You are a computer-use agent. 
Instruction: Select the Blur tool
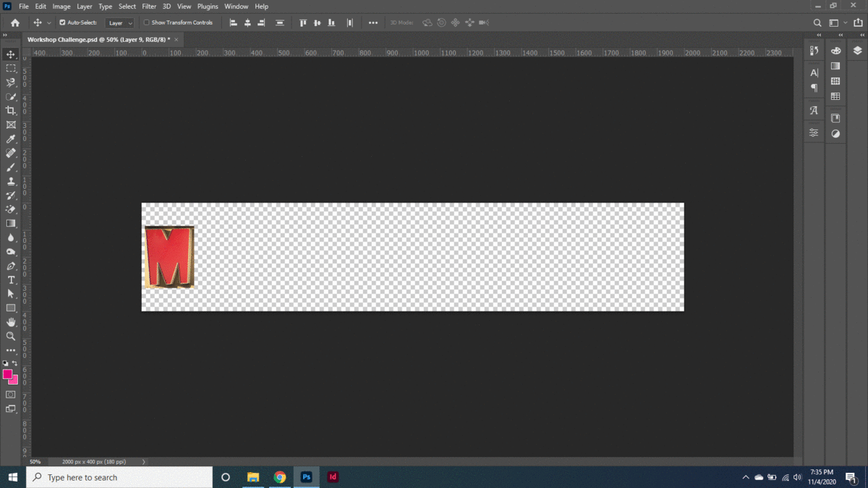pyautogui.click(x=11, y=238)
